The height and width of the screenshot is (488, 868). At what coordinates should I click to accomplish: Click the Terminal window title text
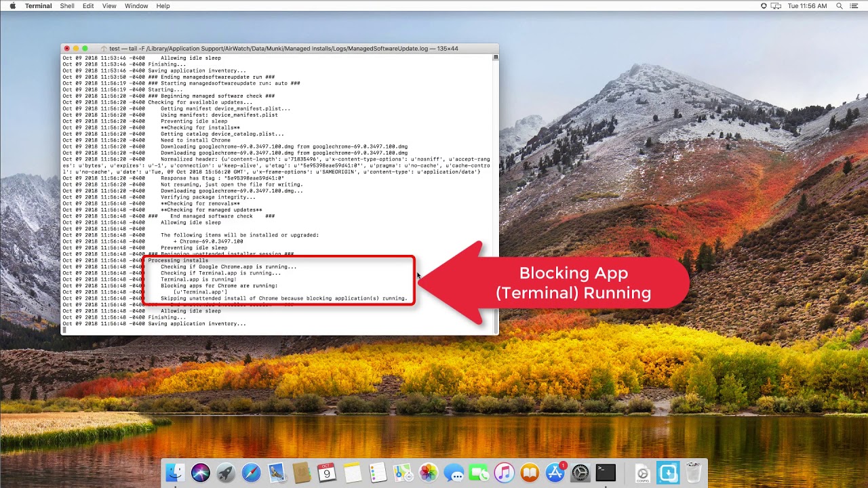(283, 49)
